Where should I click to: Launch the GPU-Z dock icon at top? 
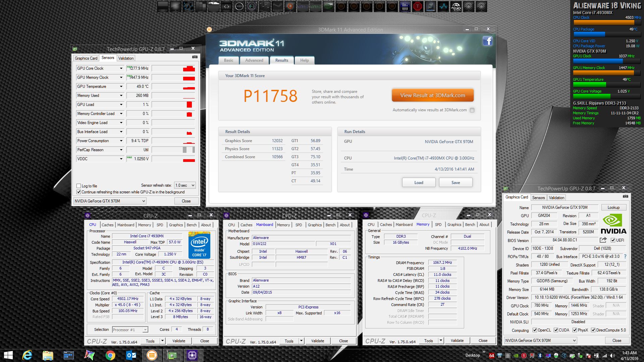tap(316, 6)
